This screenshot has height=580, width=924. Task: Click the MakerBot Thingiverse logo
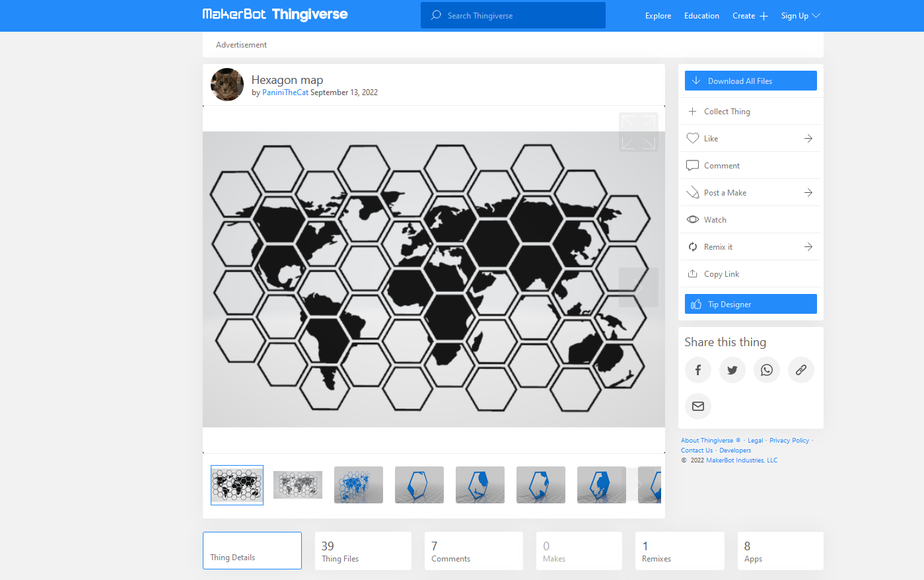coord(275,15)
